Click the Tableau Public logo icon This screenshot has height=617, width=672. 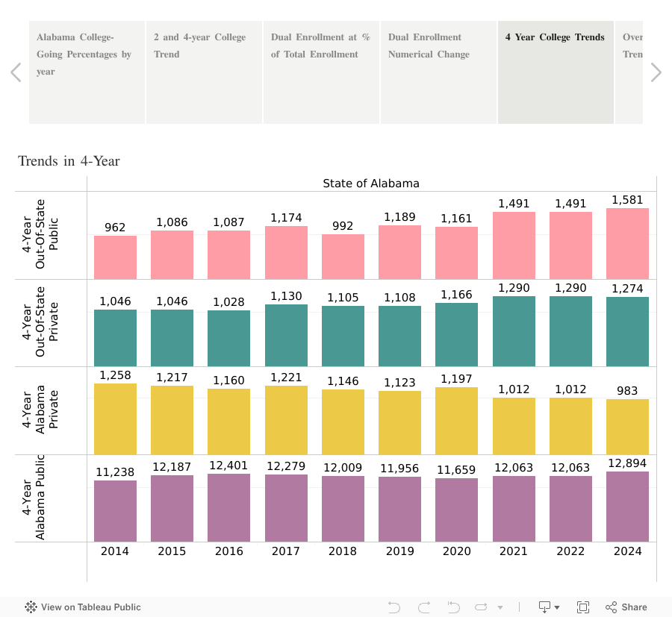click(30, 607)
